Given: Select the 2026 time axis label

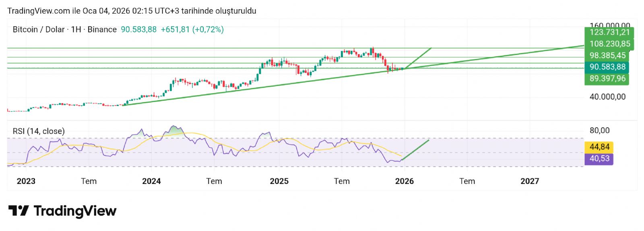Looking at the screenshot, I should click(404, 181).
